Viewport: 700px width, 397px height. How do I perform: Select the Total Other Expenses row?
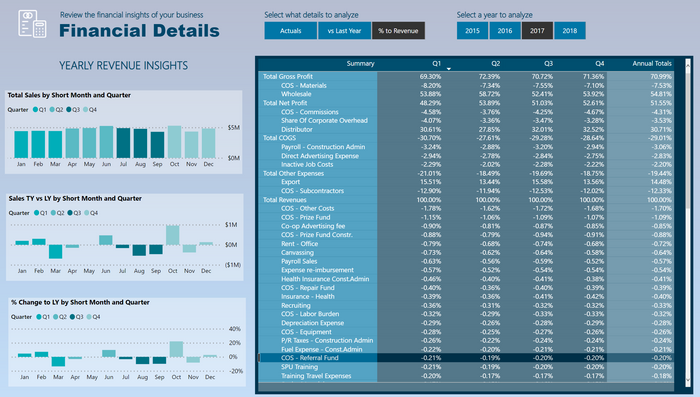coord(466,173)
